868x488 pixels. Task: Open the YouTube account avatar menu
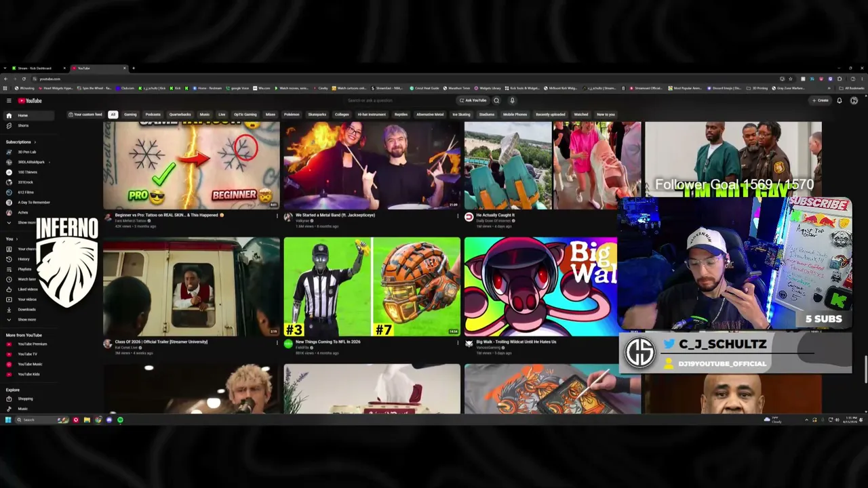[854, 100]
